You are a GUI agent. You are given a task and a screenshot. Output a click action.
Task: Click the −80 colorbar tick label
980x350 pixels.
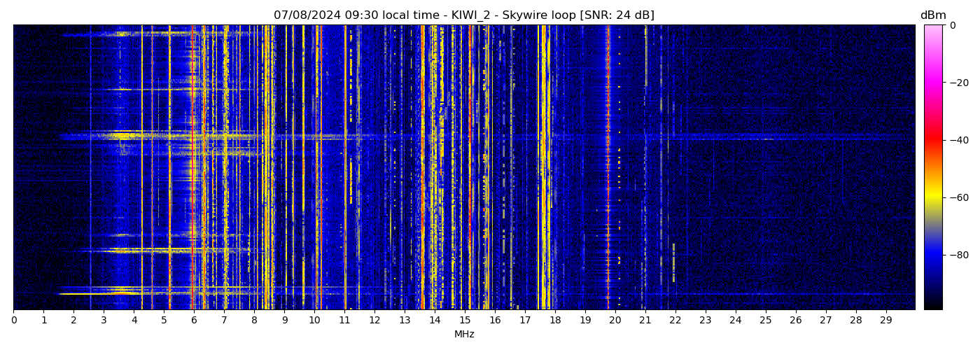957,255
